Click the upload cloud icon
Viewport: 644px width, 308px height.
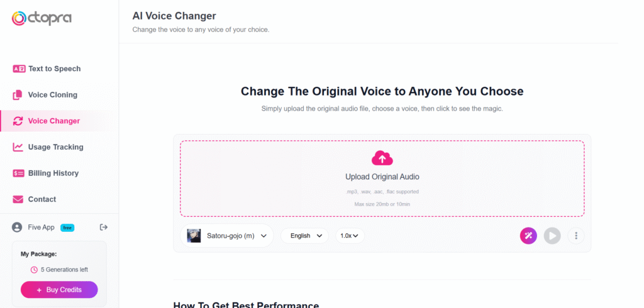click(382, 158)
